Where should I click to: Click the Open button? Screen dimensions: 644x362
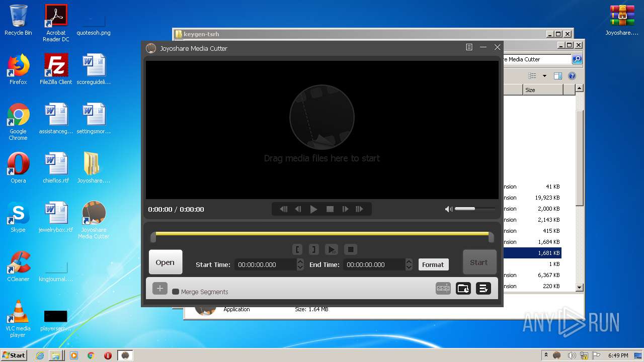pos(165,262)
